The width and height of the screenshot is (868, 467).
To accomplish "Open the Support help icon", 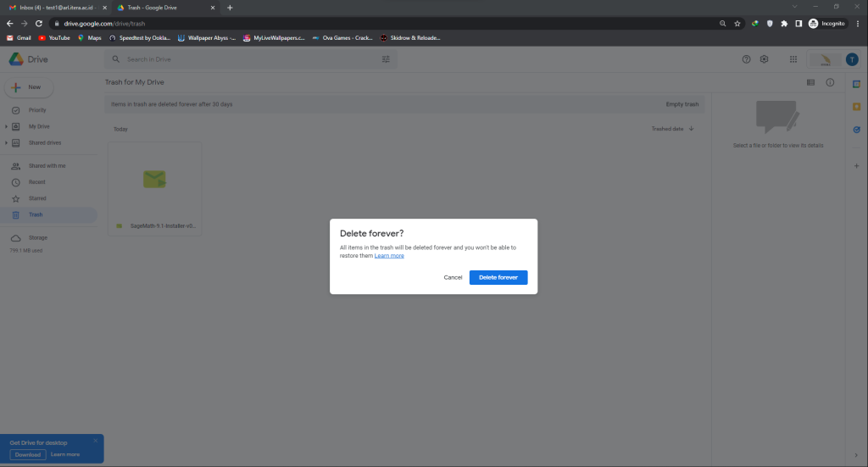I will [x=746, y=59].
